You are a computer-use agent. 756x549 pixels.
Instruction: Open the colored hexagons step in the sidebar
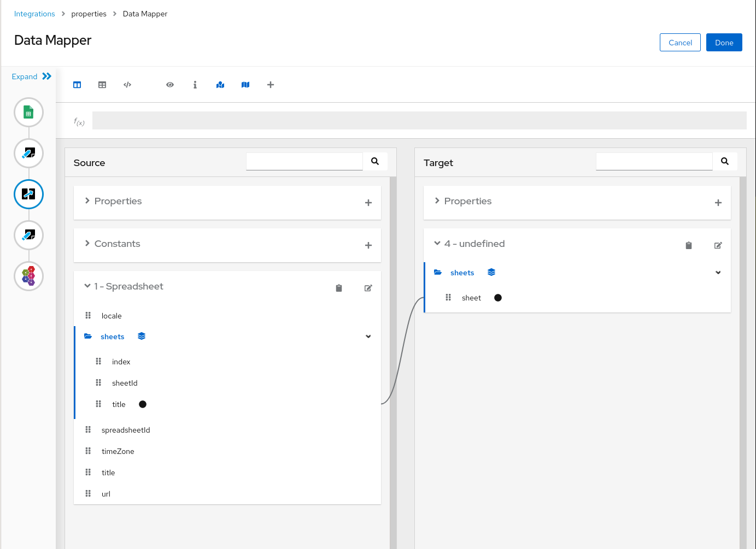click(28, 276)
